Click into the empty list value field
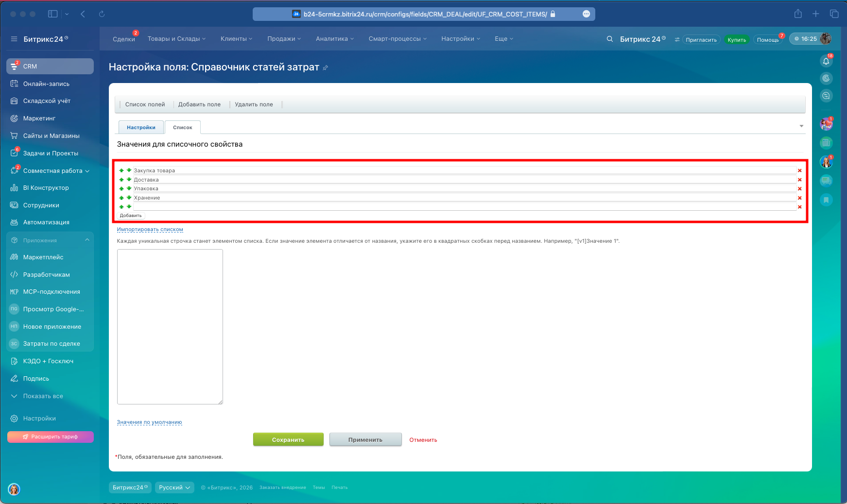This screenshot has width=847, height=504. [465, 207]
